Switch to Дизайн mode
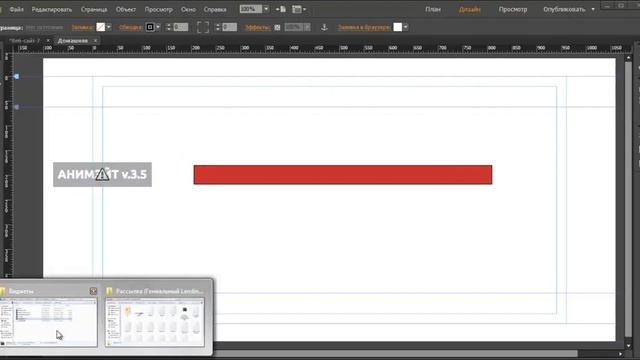This screenshot has height=360, width=640. [469, 9]
